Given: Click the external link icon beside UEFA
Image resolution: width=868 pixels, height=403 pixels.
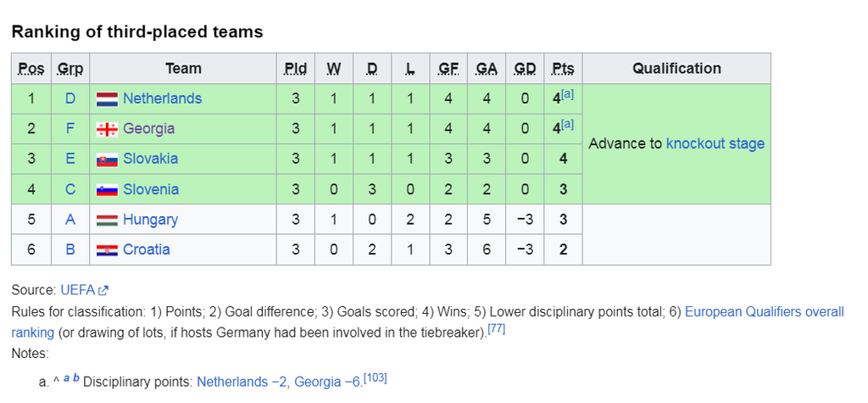Looking at the screenshot, I should (x=103, y=290).
